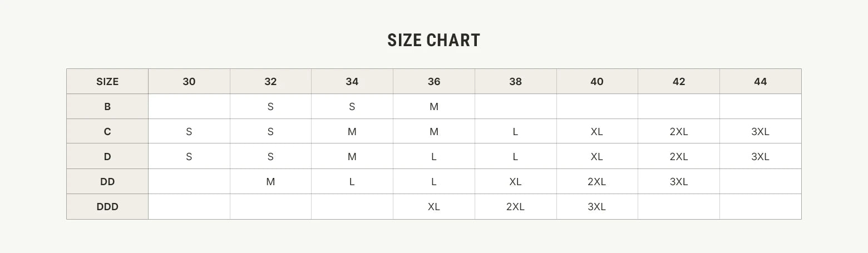Click the 3XL cell for 40DDD

(x=597, y=206)
